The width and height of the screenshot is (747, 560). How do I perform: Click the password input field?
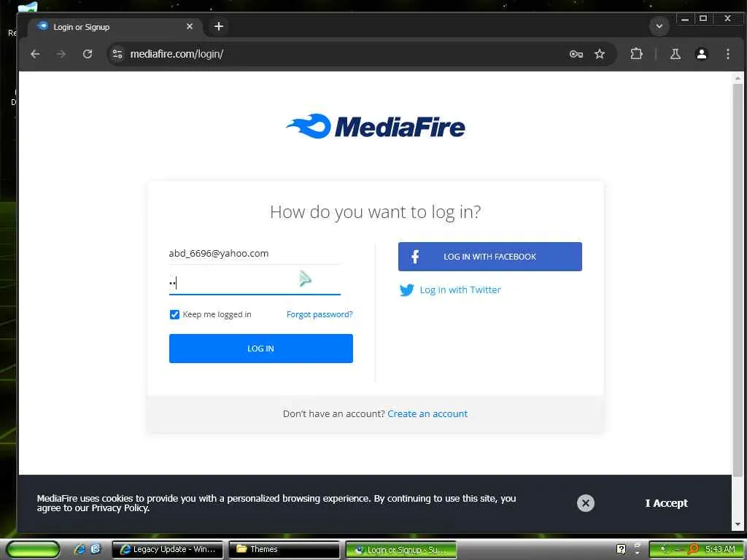tap(255, 282)
